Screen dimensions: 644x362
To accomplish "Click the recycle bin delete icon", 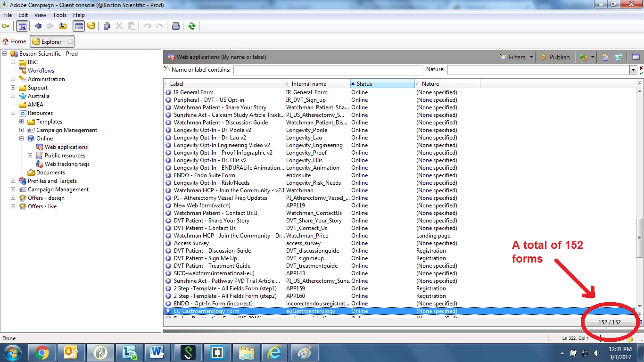I will 619,57.
